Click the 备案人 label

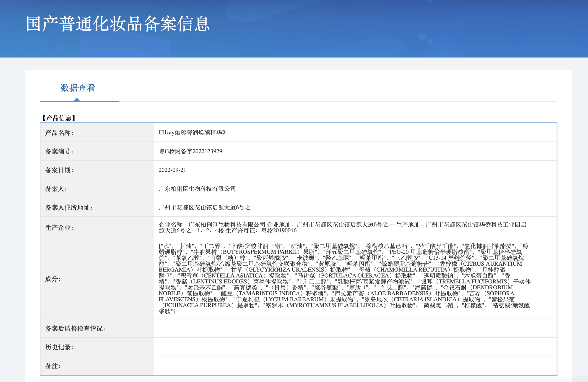[56, 189]
